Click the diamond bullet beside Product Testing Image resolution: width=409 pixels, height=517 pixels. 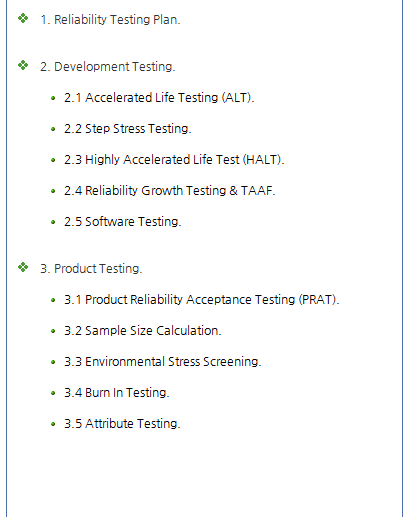click(x=23, y=267)
